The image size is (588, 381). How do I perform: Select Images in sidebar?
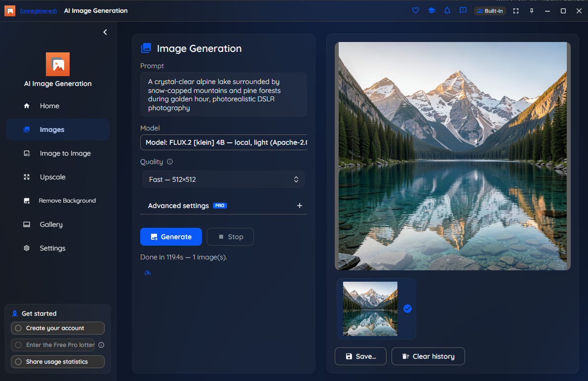(x=58, y=129)
